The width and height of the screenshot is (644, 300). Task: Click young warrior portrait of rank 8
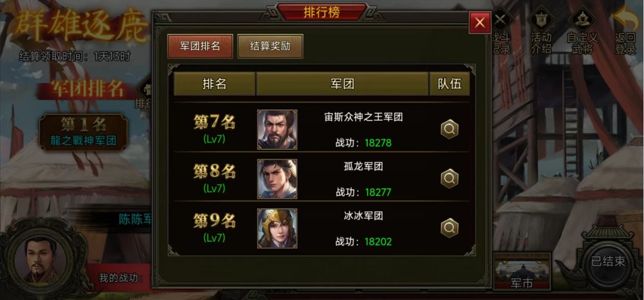coord(277,179)
